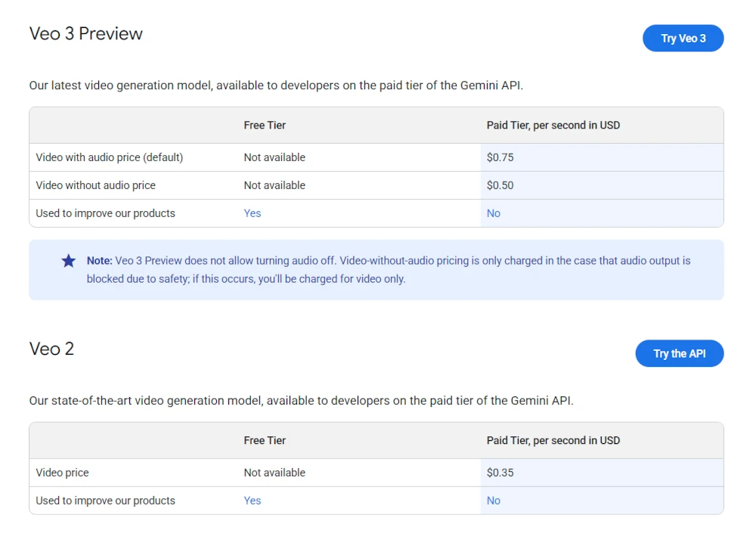Click 'Video without audio price' row label
This screenshot has height=537, width=756.
95,185
